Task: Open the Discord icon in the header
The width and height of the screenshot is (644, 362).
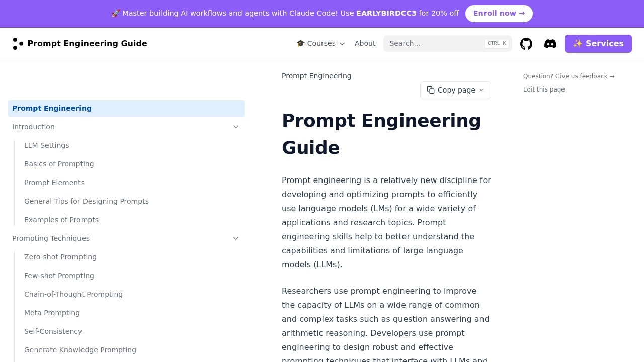Action: pyautogui.click(x=550, y=44)
